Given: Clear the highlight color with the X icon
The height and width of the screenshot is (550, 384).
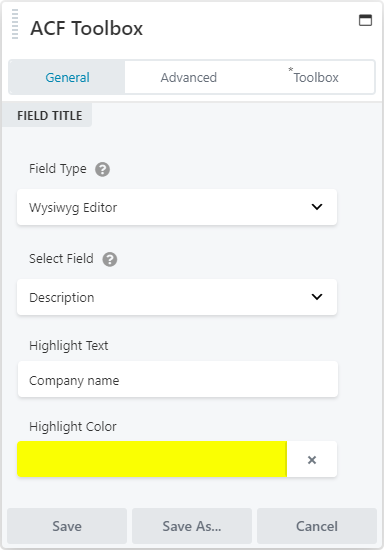Looking at the screenshot, I should point(312,460).
